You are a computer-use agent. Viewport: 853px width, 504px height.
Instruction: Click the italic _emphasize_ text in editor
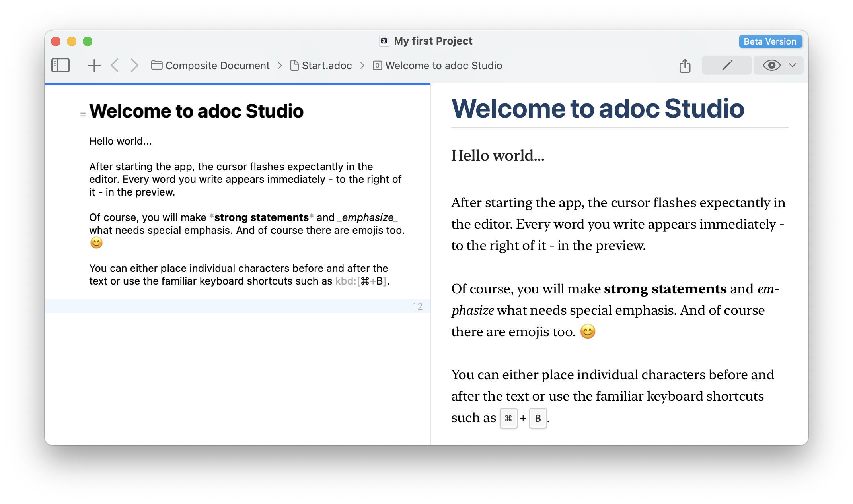[367, 217]
